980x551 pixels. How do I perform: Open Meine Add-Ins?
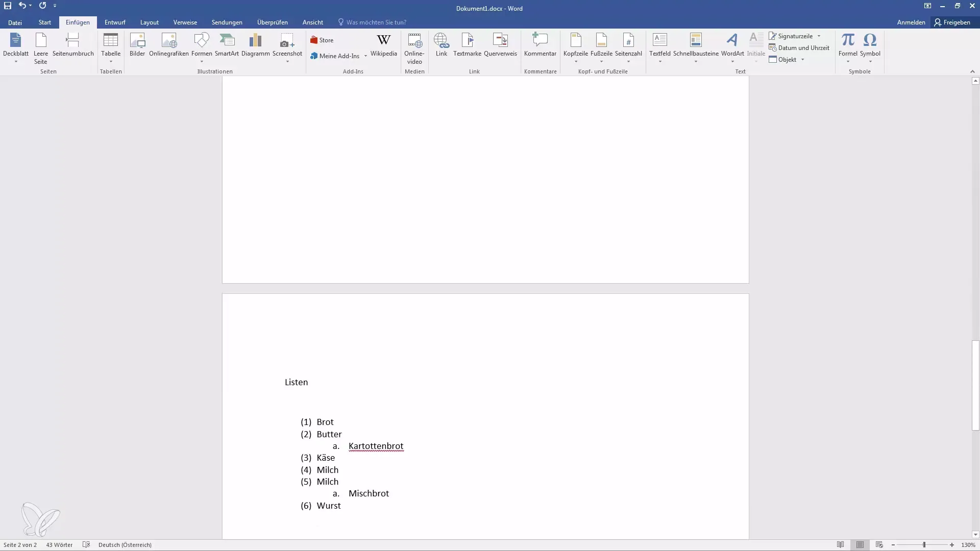tap(335, 56)
